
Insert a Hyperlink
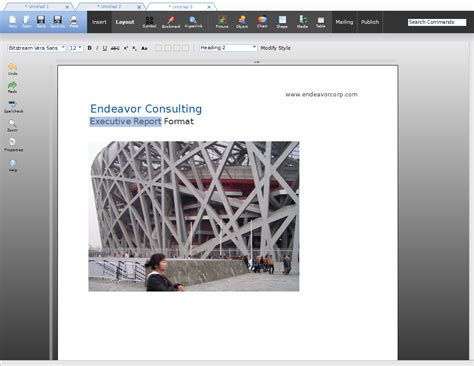tap(193, 22)
